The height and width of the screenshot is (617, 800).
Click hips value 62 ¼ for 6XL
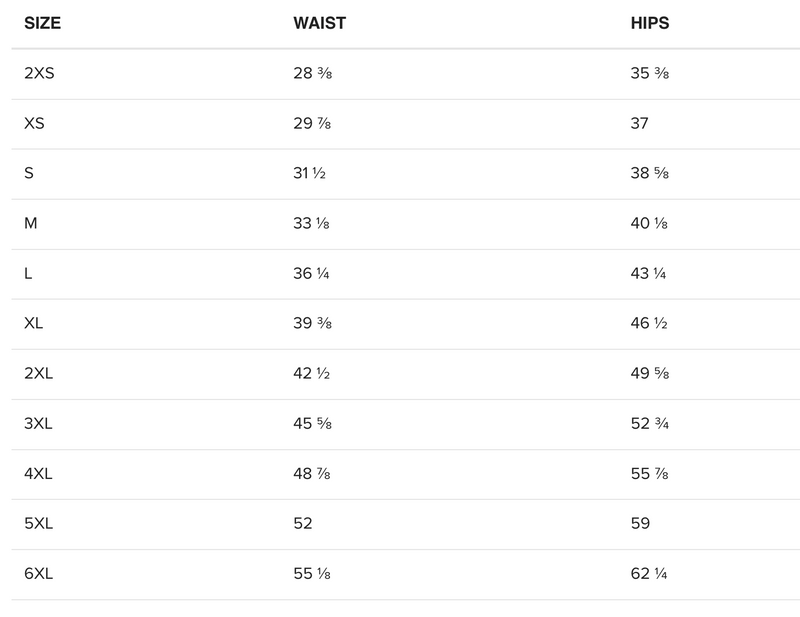pyautogui.click(x=649, y=574)
